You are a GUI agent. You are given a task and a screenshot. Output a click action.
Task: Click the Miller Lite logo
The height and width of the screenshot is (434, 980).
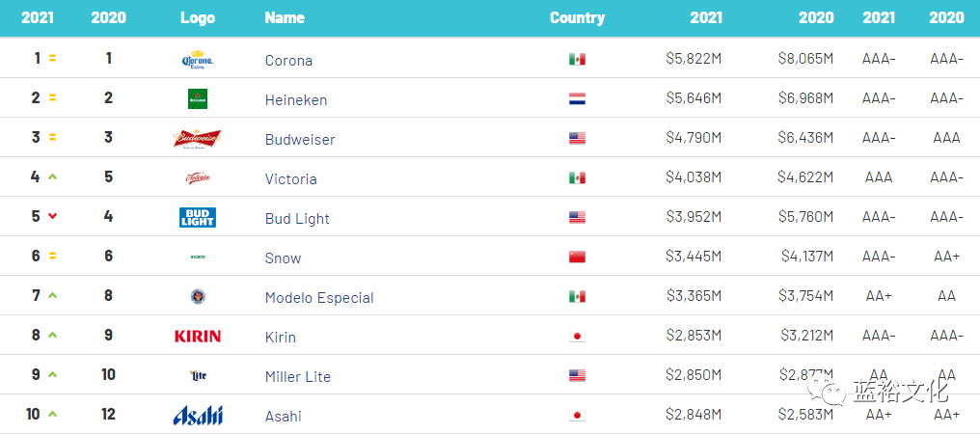pyautogui.click(x=198, y=376)
